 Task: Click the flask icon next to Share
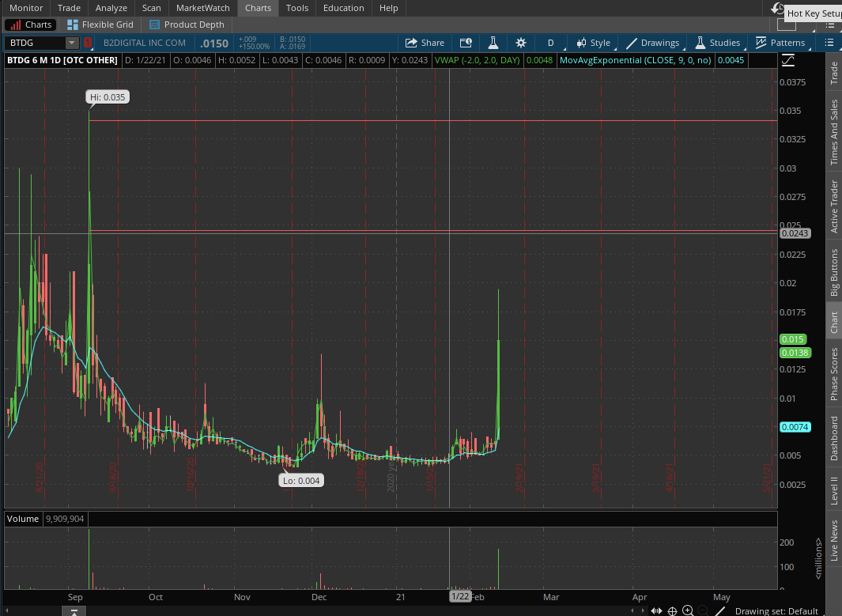493,43
